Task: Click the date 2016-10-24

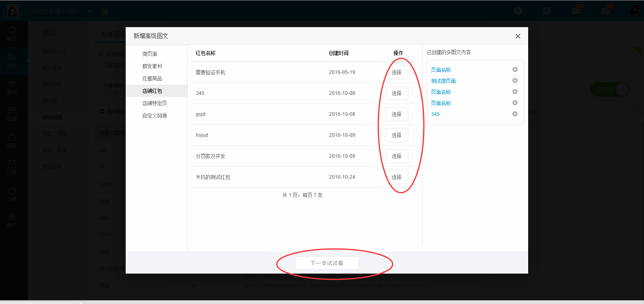Action: pos(342,177)
